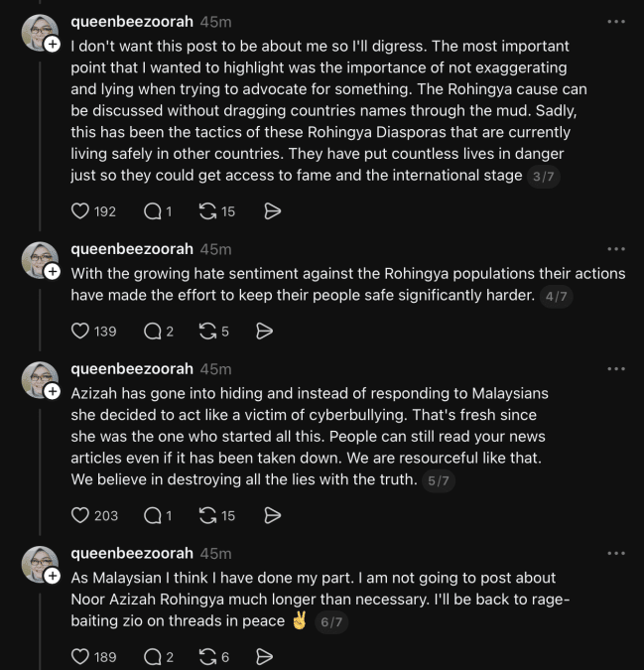
Task: Open more options menu for 4/7 post
Action: 616,249
